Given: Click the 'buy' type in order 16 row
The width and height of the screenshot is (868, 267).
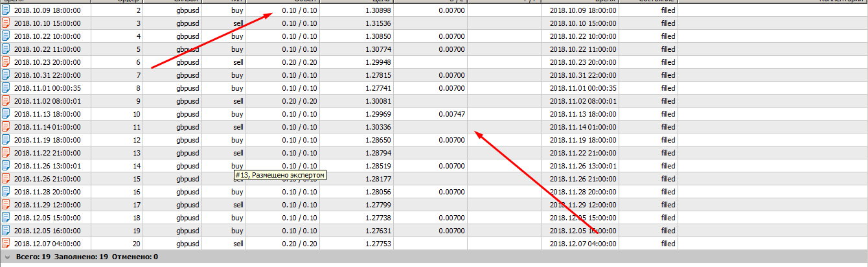Looking at the screenshot, I should 237,192.
